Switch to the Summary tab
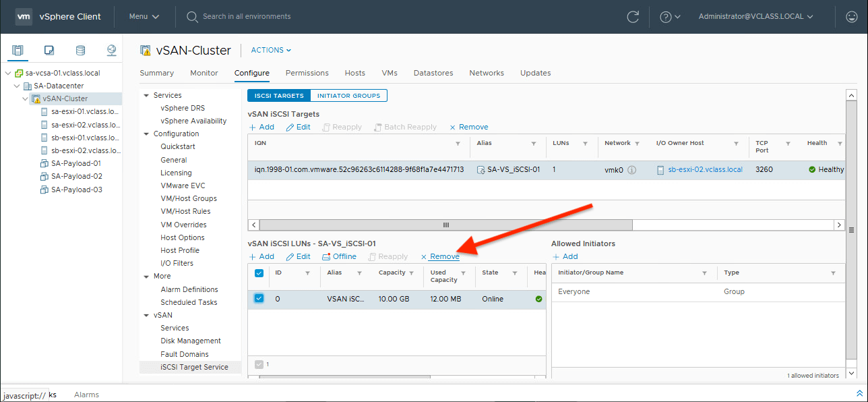 (x=156, y=73)
